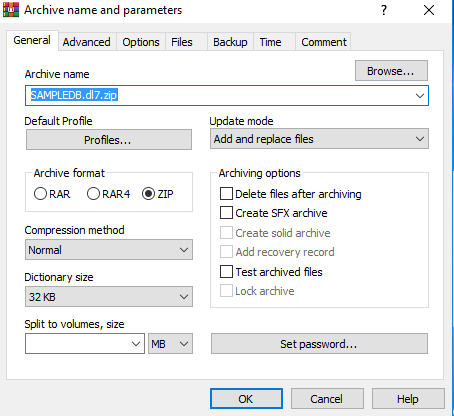Open the MB volume unit dropdown
This screenshot has width=454, height=416.
pos(170,344)
